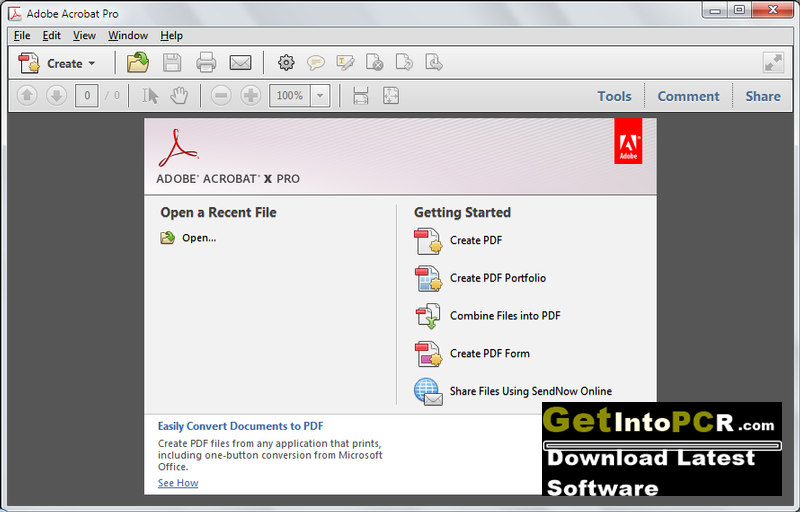Open the Help menu
Screen dimensions: 800x512
[x=171, y=36]
